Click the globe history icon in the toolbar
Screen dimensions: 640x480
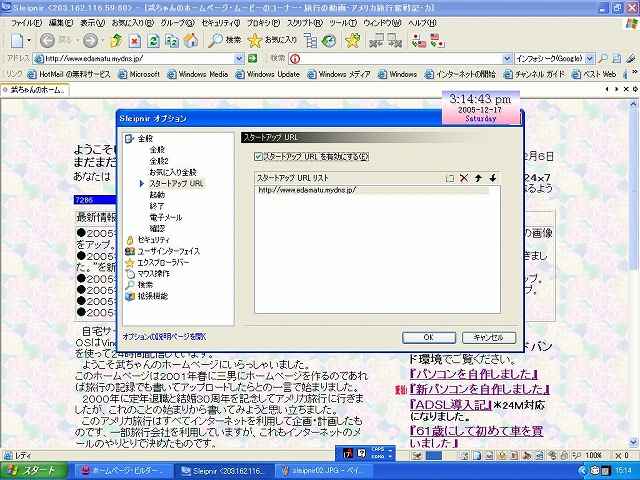329,41
